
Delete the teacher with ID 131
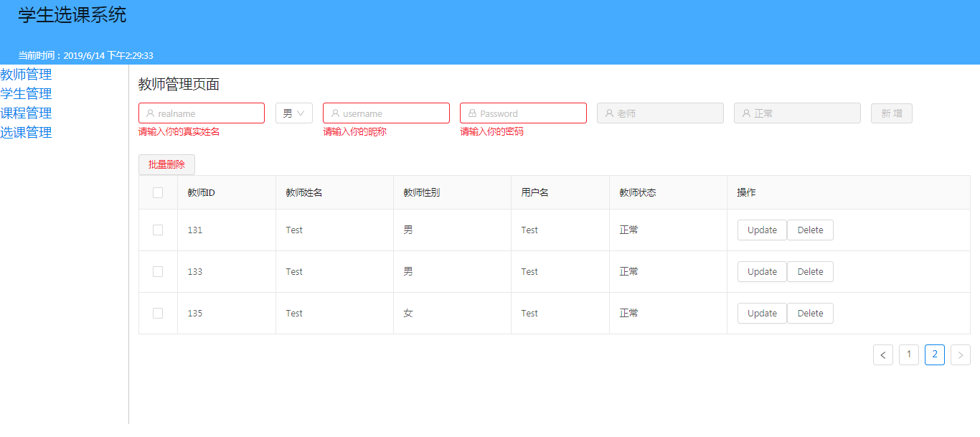pyautogui.click(x=810, y=230)
